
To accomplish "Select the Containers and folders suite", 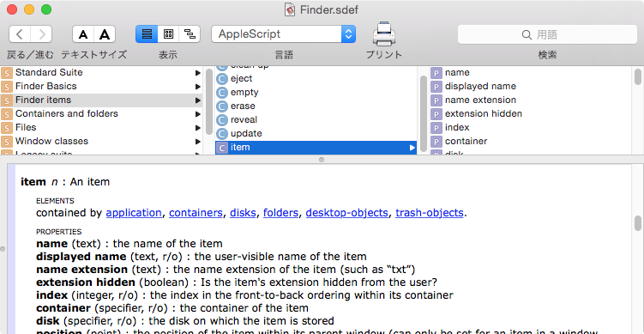I will click(101, 114).
